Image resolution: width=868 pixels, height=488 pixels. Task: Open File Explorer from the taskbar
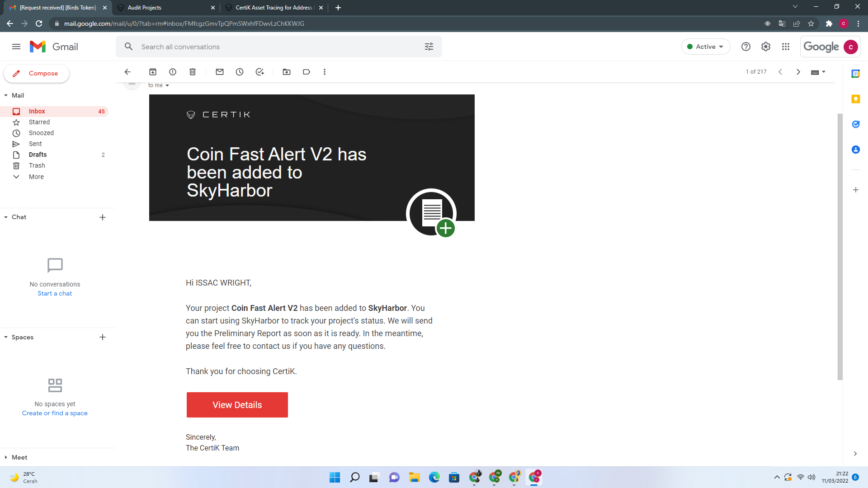(x=415, y=477)
